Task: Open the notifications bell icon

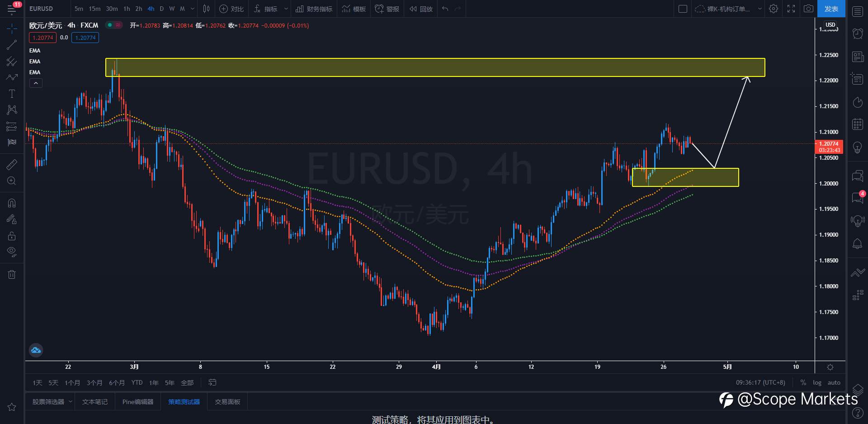Action: 858,244
